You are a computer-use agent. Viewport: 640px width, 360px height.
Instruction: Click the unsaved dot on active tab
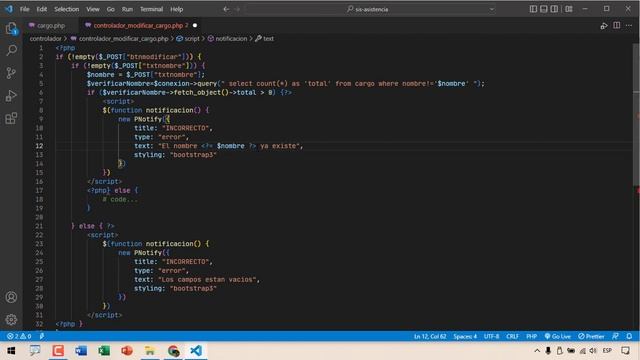195,25
